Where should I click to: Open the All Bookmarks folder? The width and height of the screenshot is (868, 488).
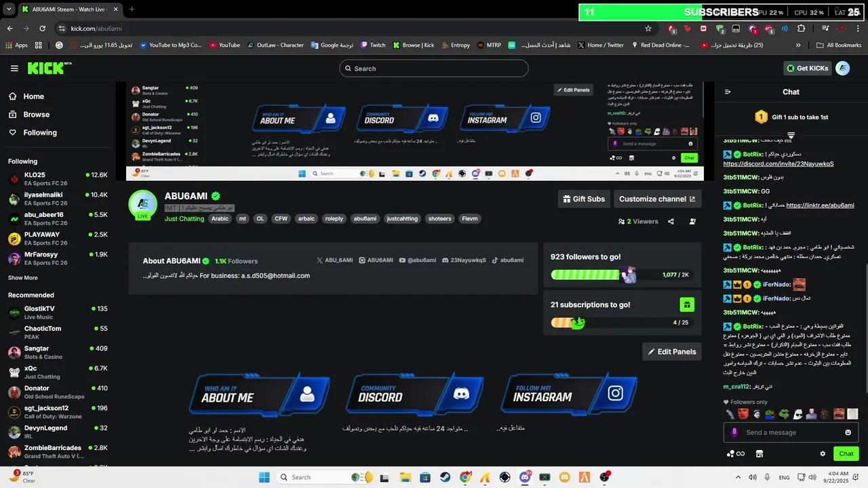[838, 45]
